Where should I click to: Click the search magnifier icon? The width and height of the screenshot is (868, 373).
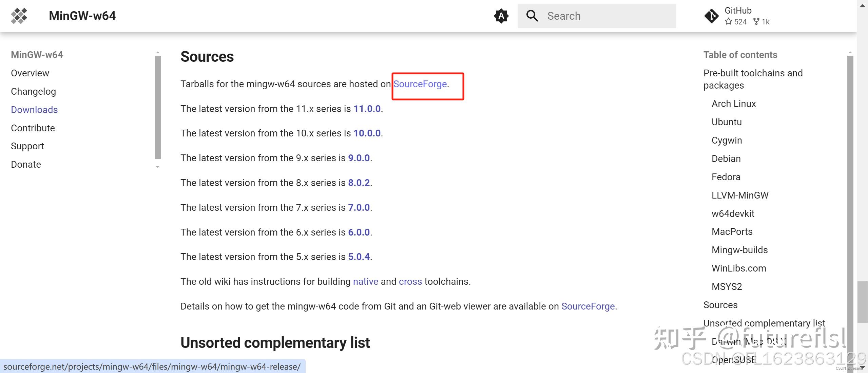pyautogui.click(x=532, y=16)
